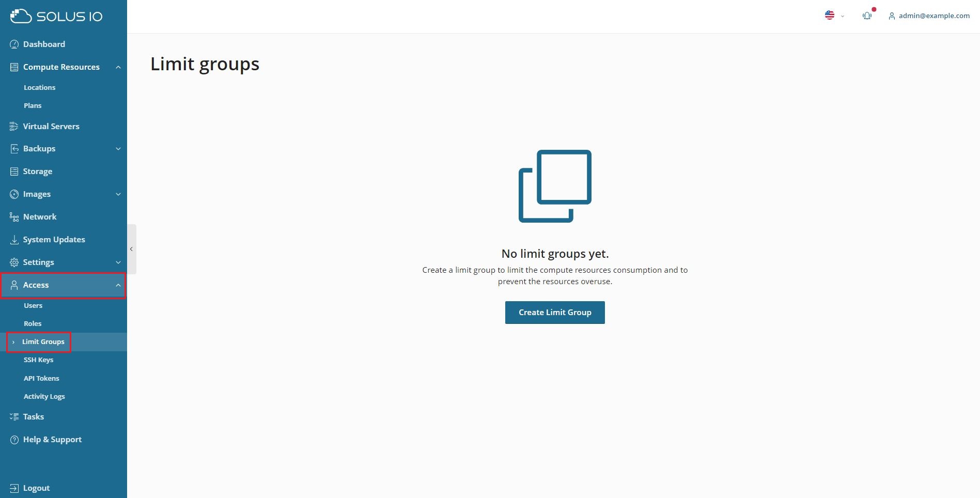Viewport: 980px width, 498px height.
Task: Click the Solus IO cloud logo
Action: [x=21, y=17]
